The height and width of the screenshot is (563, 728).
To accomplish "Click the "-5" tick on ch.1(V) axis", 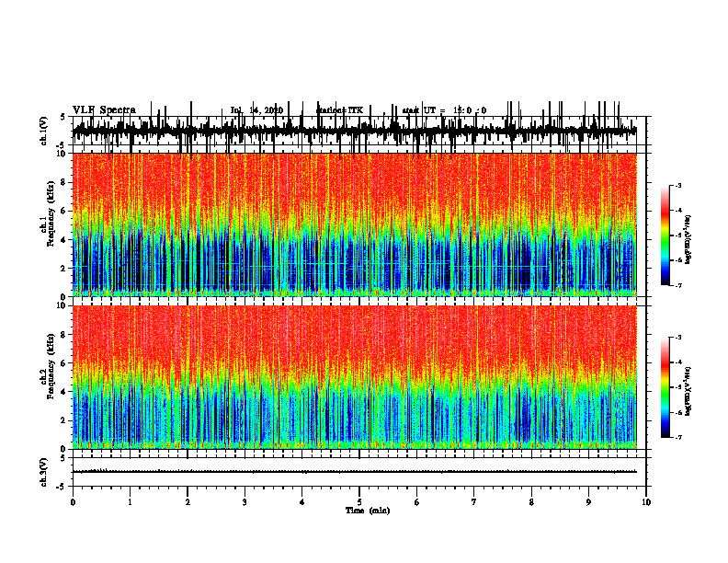I will pos(62,145).
